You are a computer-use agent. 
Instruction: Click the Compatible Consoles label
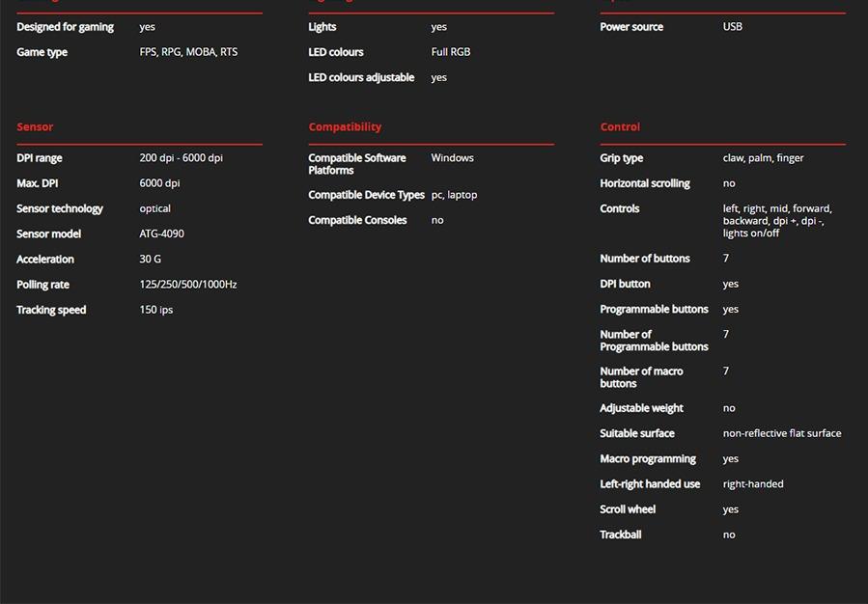click(x=357, y=220)
